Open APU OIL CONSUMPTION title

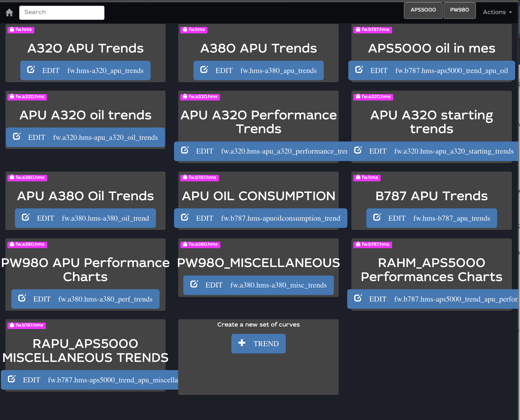pyautogui.click(x=259, y=196)
